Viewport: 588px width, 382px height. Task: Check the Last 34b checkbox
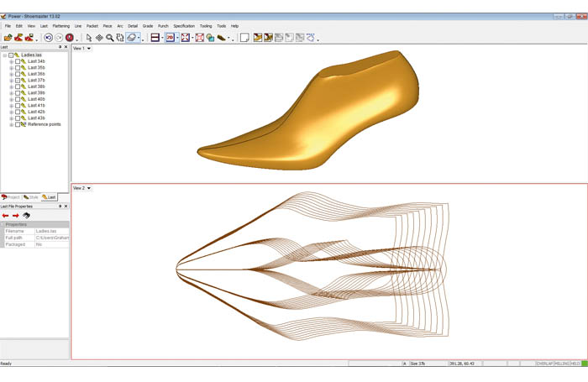(x=18, y=61)
